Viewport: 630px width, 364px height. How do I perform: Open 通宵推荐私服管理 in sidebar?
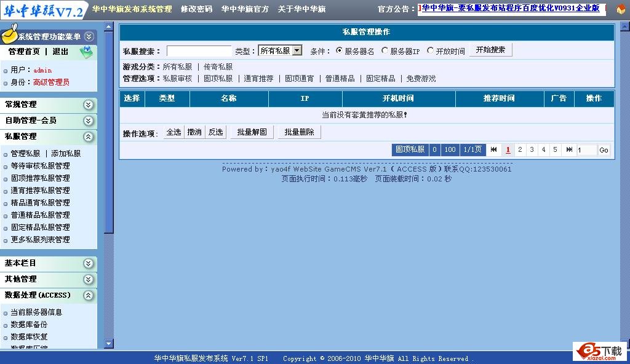tap(40, 191)
